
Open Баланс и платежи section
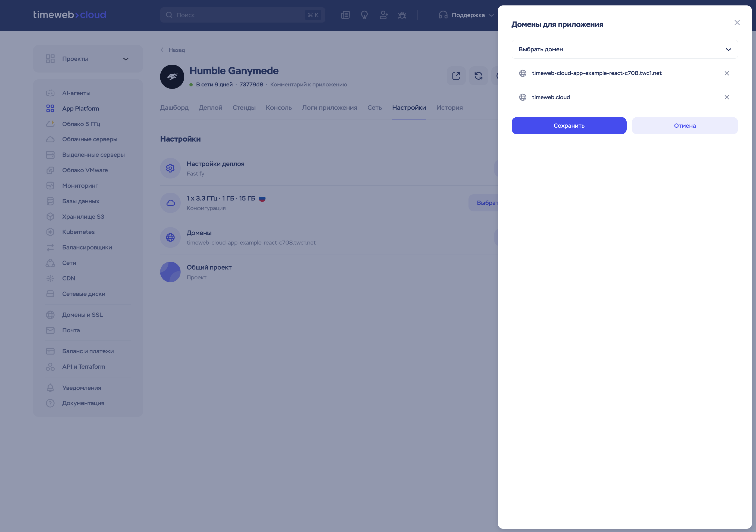[x=88, y=352]
